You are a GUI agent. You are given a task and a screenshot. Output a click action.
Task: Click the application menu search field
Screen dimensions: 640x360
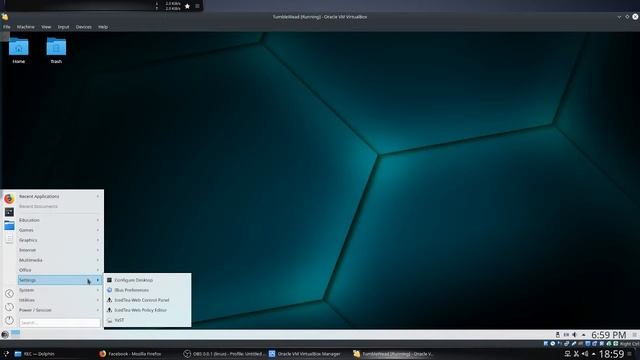pyautogui.click(x=60, y=322)
